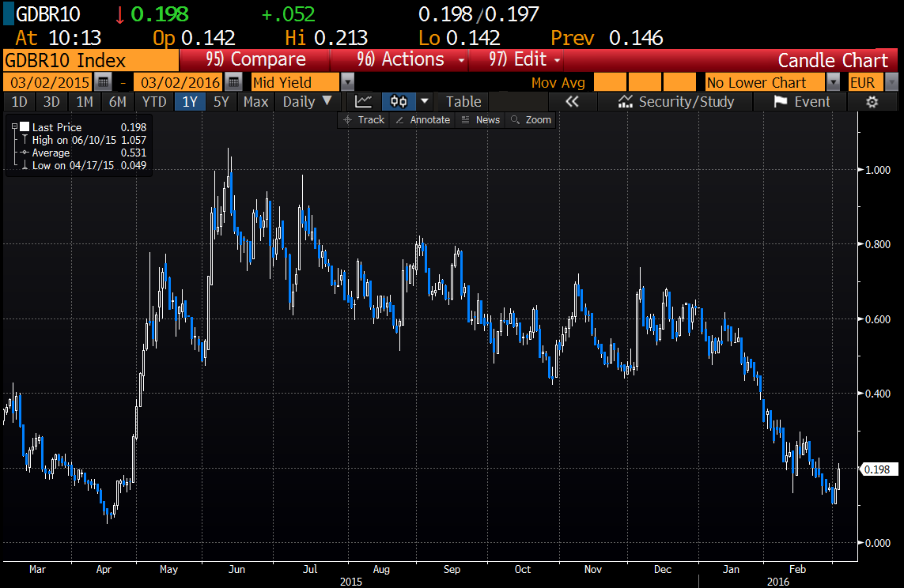The height and width of the screenshot is (588, 904).
Task: Open the Actions menu
Action: click(x=411, y=60)
